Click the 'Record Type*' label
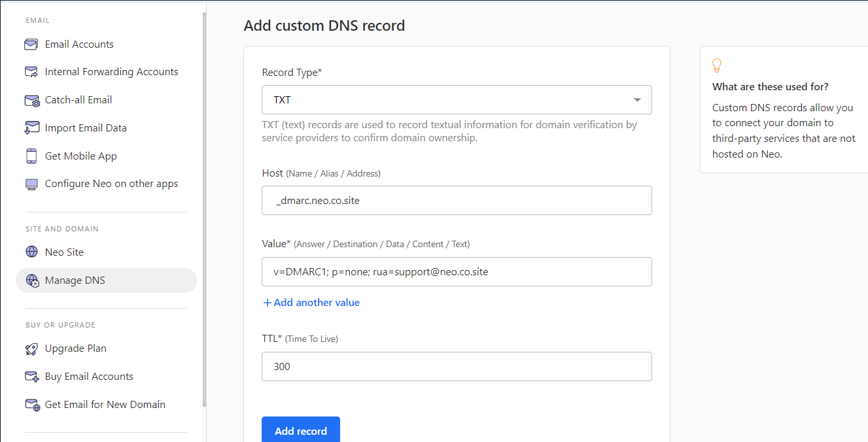The height and width of the screenshot is (442, 868). point(292,73)
